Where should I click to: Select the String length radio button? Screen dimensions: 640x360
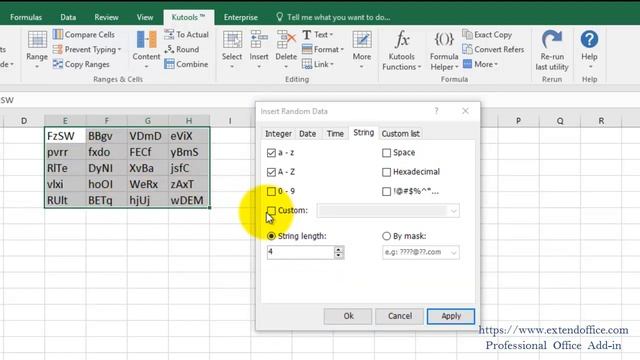[x=271, y=236]
